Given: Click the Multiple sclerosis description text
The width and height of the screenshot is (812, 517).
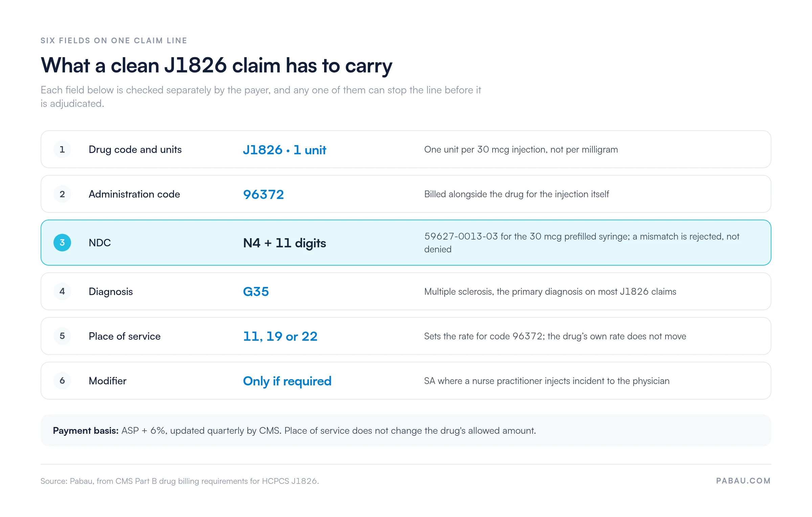Looking at the screenshot, I should (550, 292).
